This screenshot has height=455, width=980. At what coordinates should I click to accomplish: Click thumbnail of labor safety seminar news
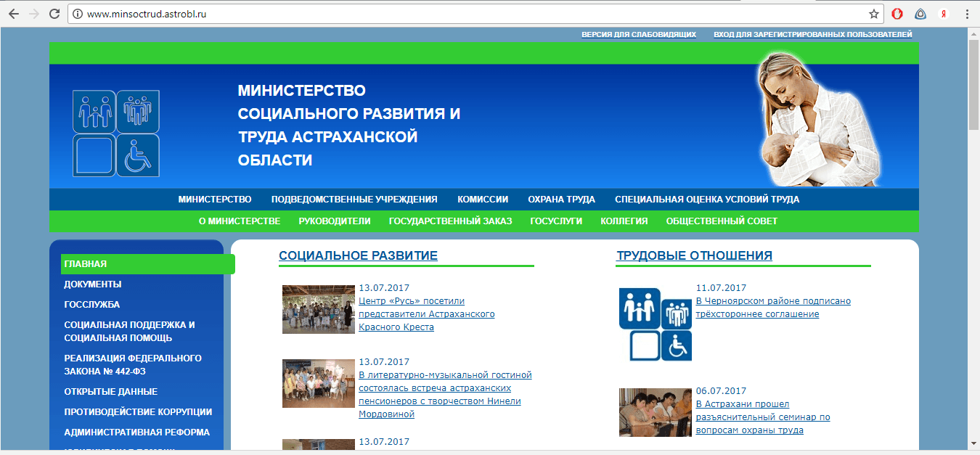point(655,412)
